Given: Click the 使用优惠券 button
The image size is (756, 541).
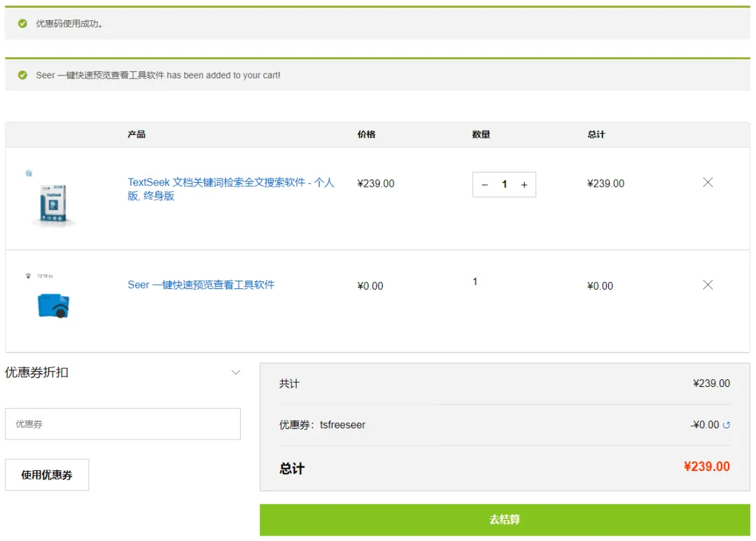Looking at the screenshot, I should pyautogui.click(x=47, y=475).
